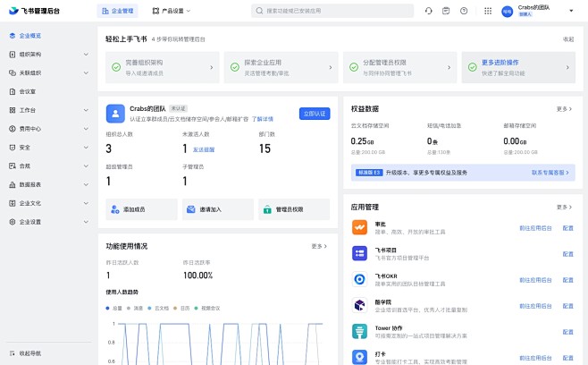The width and height of the screenshot is (588, 365).
Task: Click the 飞书OKR app icon
Action: [359, 279]
